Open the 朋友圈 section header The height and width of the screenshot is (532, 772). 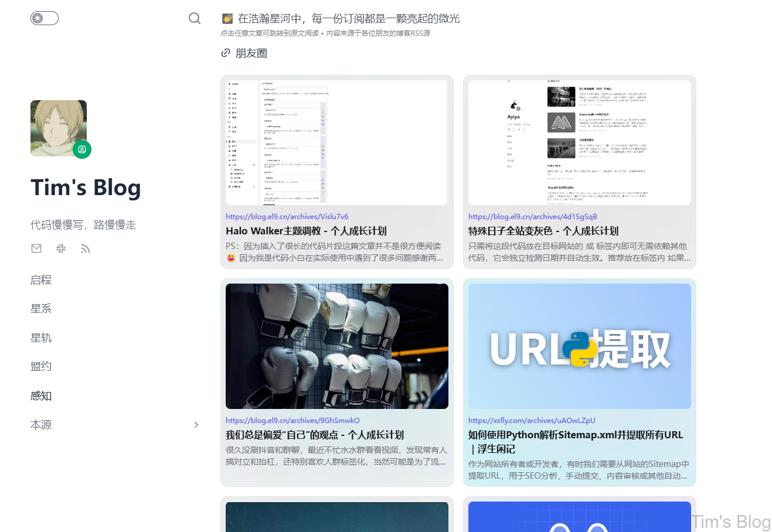pyautogui.click(x=250, y=53)
